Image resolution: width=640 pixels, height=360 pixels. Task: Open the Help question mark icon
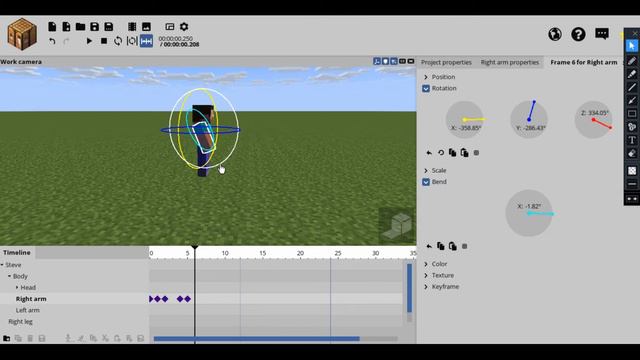pos(578,34)
